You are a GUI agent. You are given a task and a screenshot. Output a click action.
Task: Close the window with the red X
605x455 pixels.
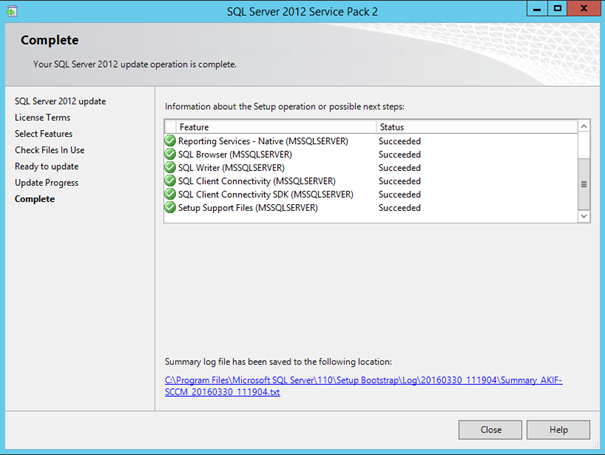tap(584, 8)
